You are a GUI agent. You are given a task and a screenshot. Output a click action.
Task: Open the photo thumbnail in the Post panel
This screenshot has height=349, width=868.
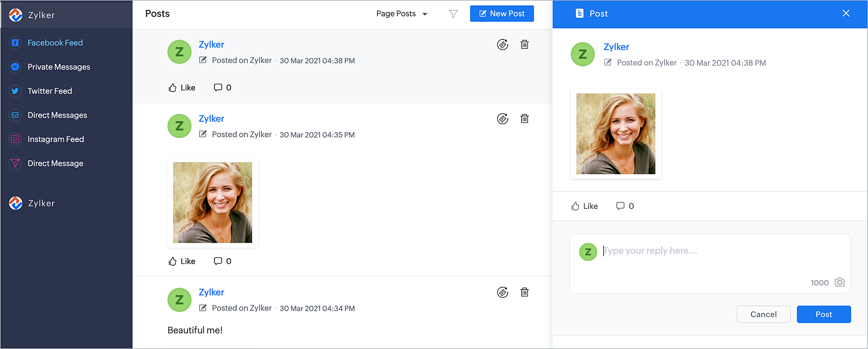pyautogui.click(x=616, y=134)
